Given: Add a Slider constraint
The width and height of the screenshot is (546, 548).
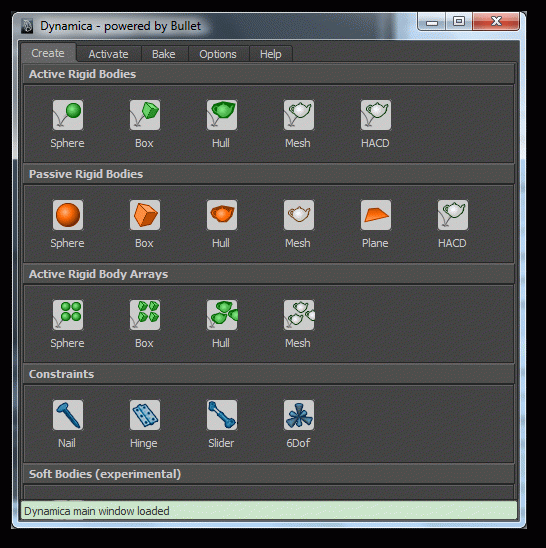Looking at the screenshot, I should tap(222, 415).
